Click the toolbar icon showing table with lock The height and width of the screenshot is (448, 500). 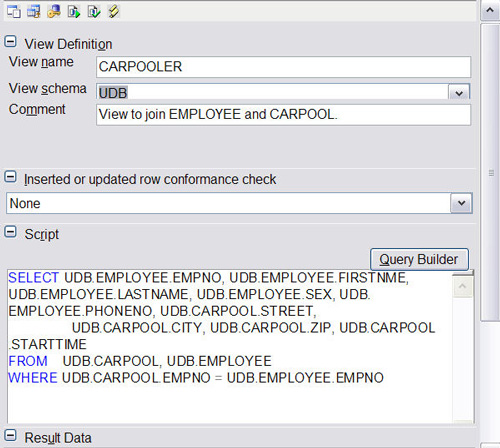34,12
